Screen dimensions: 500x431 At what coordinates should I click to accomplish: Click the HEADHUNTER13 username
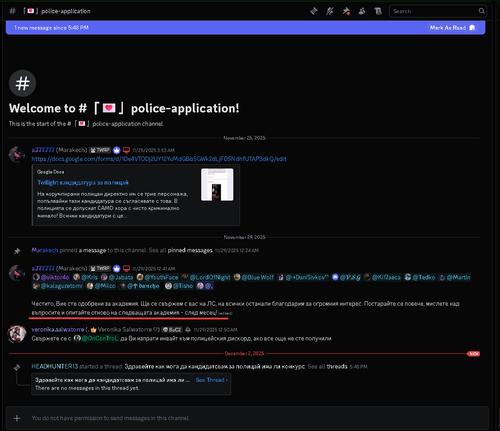(55, 366)
